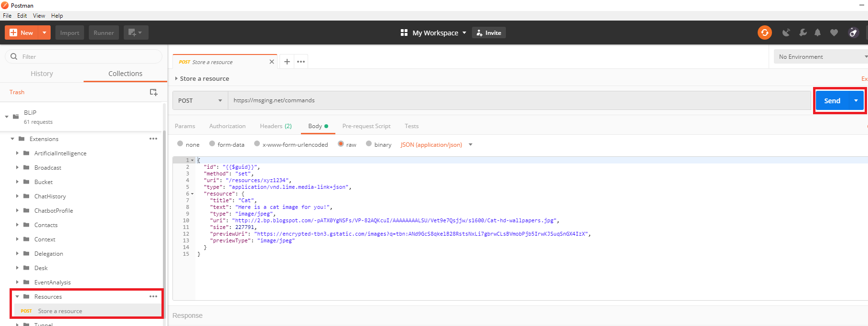This screenshot has height=326, width=868.
Task: Click the Invite button
Action: [x=489, y=33]
